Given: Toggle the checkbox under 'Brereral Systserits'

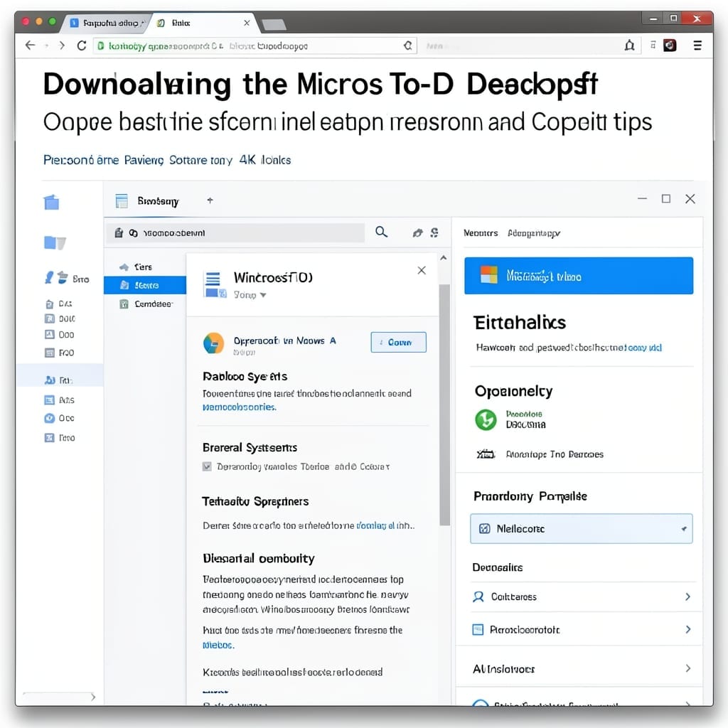Looking at the screenshot, I should [207, 466].
